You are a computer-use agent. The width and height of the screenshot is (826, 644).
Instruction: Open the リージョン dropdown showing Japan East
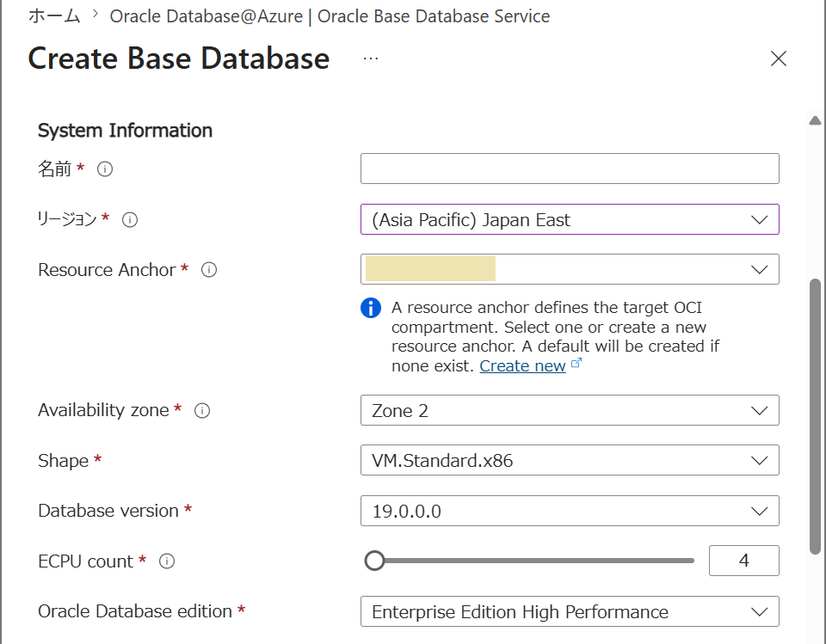click(570, 219)
